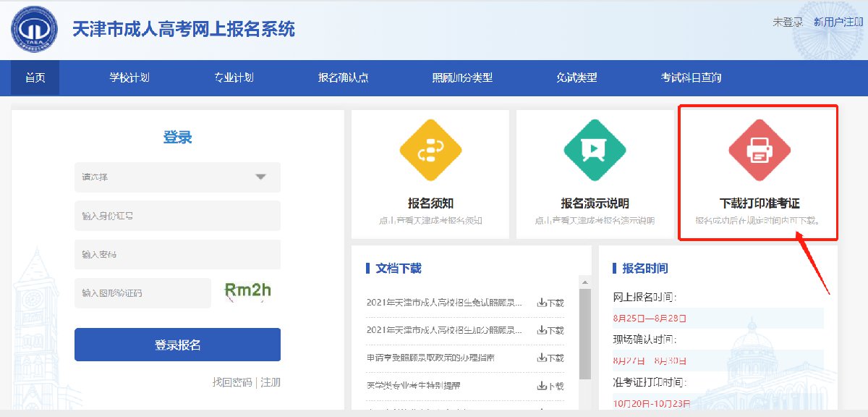Click the 输入图形验证码 captcha input field
Image resolution: width=868 pixels, height=417 pixels.
coord(142,293)
